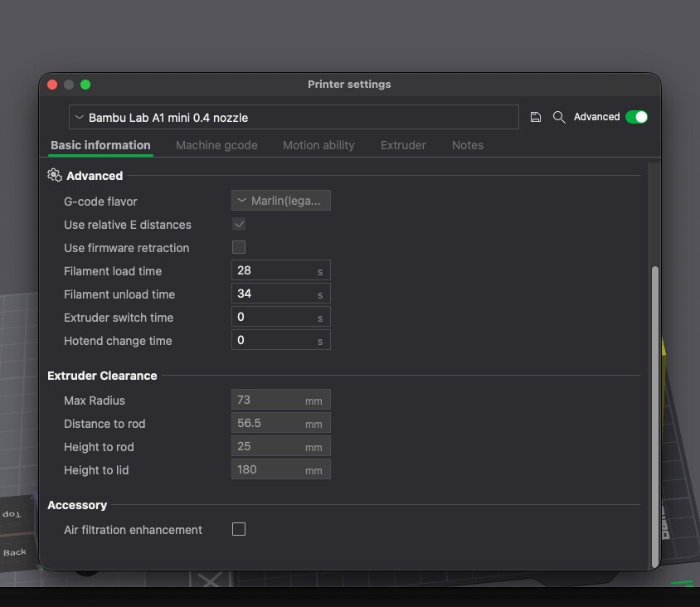The height and width of the screenshot is (607, 700).
Task: Click the 'Advanced' label beside the toggle
Action: click(x=597, y=117)
